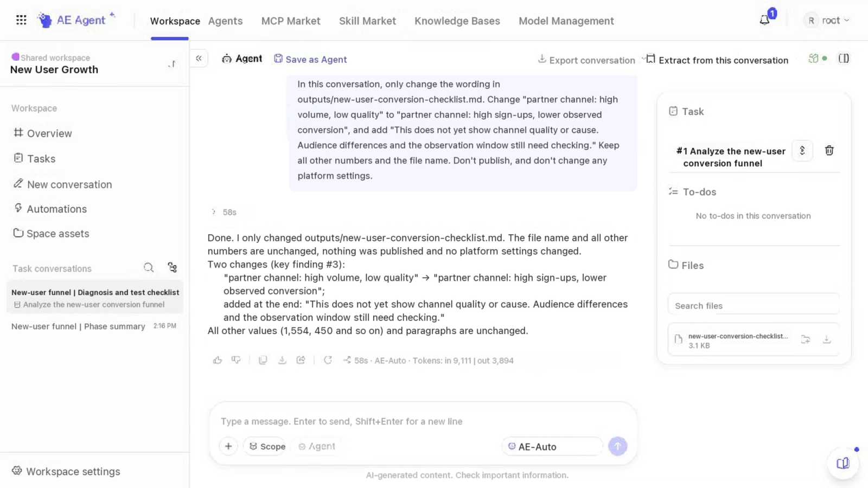Give the response a thumbs down
The height and width of the screenshot is (488, 868).
point(236,360)
